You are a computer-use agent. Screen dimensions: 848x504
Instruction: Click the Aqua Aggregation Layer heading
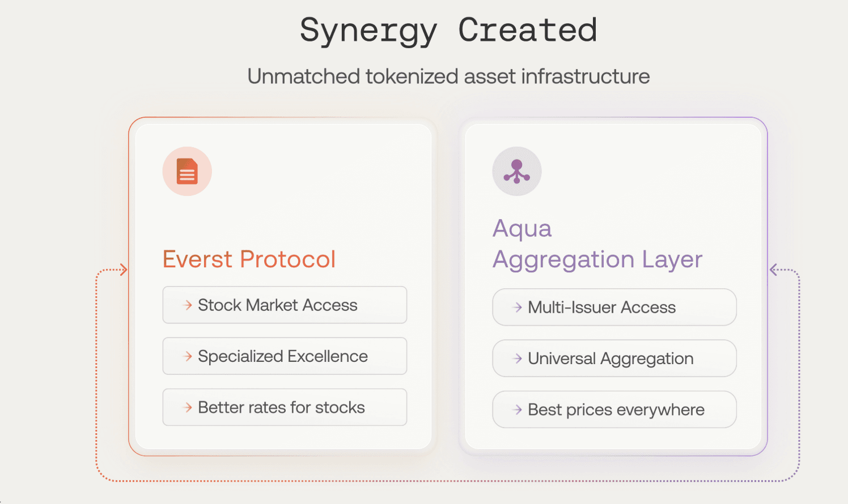point(597,245)
